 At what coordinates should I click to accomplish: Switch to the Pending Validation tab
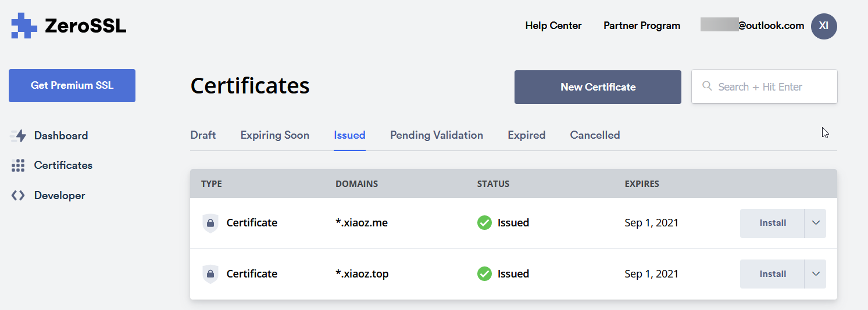tap(436, 135)
